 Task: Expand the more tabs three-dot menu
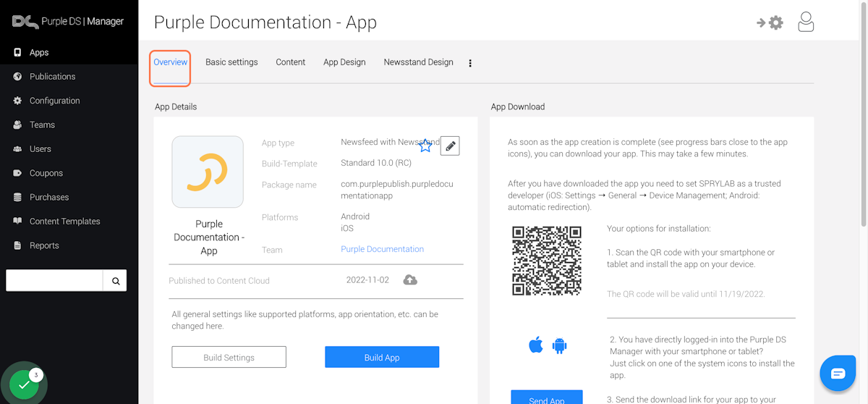470,63
